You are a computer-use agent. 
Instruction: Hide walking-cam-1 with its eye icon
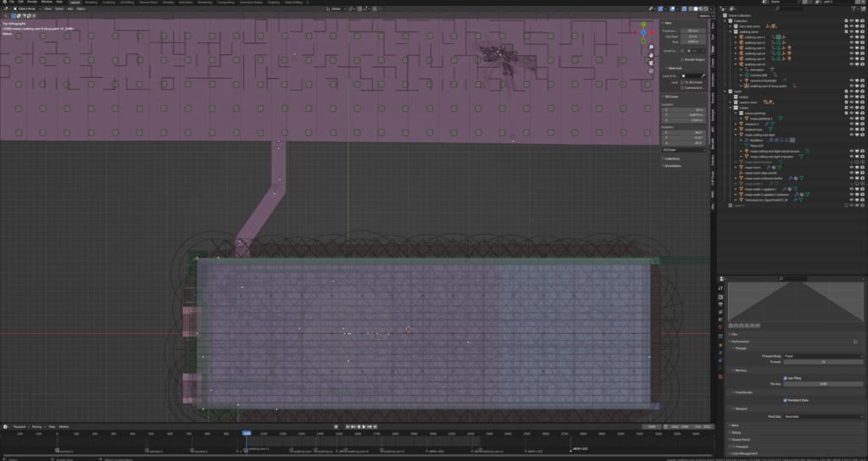(851, 37)
